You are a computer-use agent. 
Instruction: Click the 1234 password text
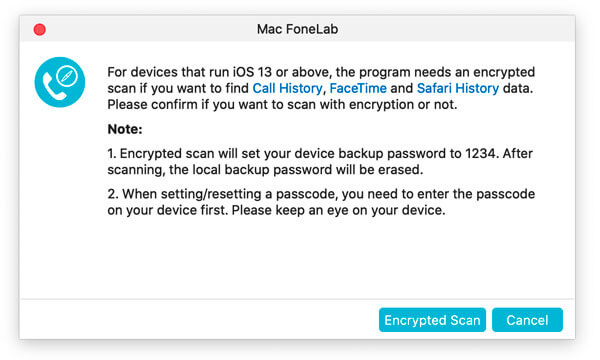click(x=482, y=153)
